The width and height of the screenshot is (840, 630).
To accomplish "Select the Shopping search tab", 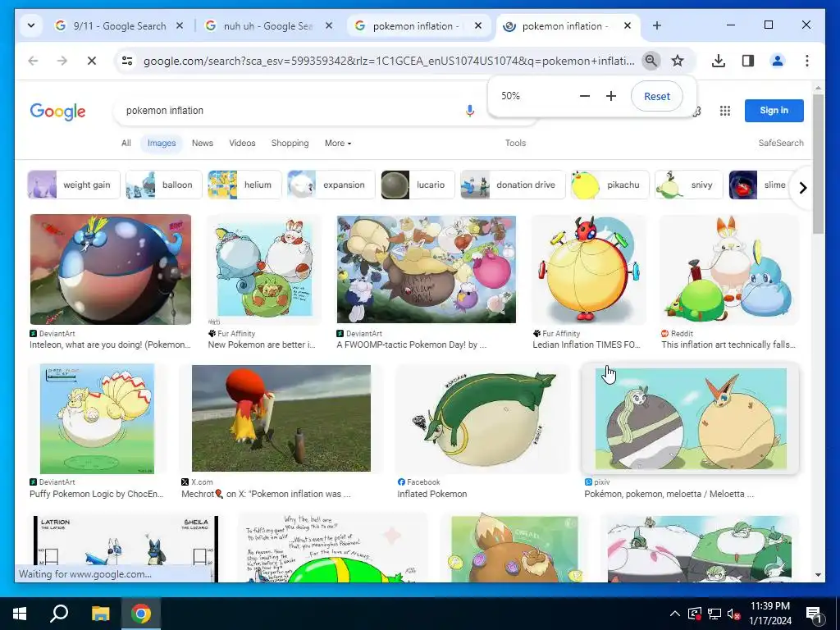I will click(x=290, y=143).
